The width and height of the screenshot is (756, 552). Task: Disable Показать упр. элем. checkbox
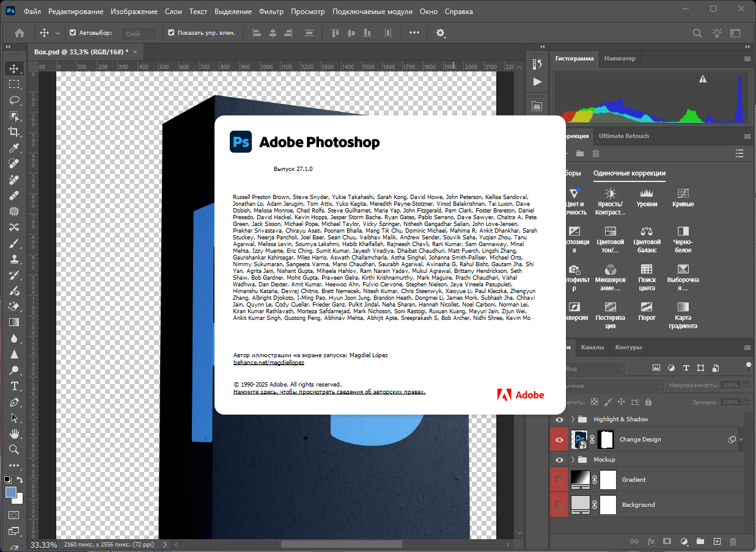(171, 33)
